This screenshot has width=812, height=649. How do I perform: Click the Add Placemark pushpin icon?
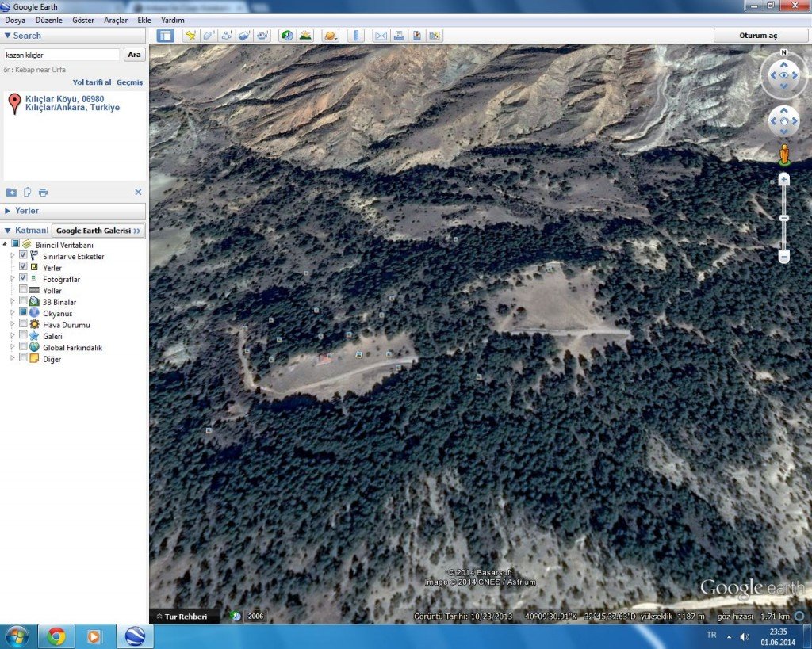pos(190,36)
